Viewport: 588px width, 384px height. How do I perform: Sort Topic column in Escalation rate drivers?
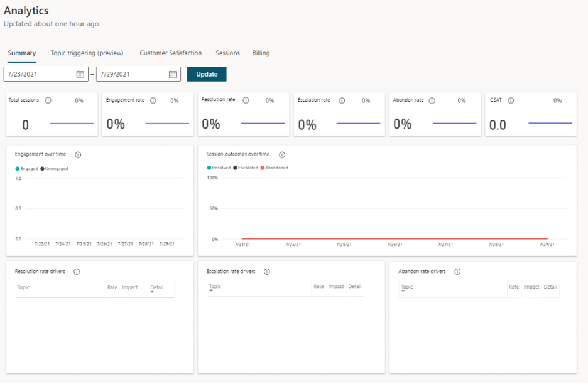215,287
